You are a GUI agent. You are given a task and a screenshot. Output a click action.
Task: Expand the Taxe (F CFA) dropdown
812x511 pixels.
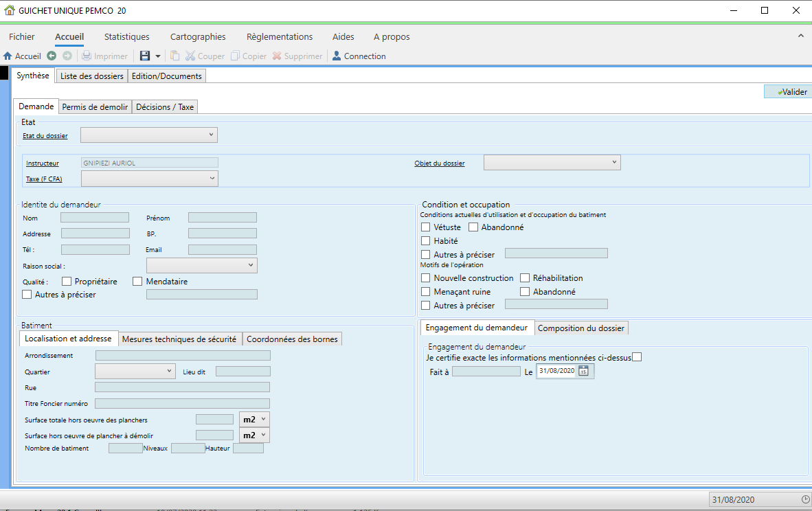(x=150, y=179)
